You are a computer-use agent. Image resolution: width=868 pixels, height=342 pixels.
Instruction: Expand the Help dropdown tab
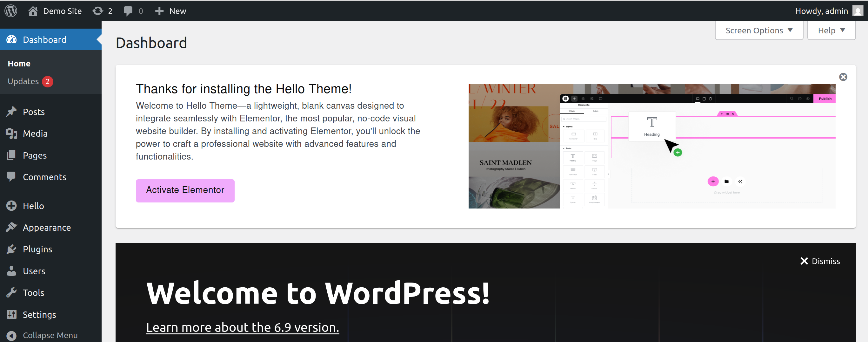(x=831, y=31)
